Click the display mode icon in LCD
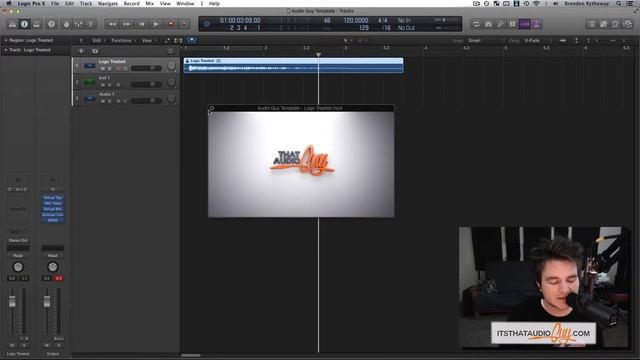Image resolution: width=640 pixels, height=360 pixels. pos(207,24)
